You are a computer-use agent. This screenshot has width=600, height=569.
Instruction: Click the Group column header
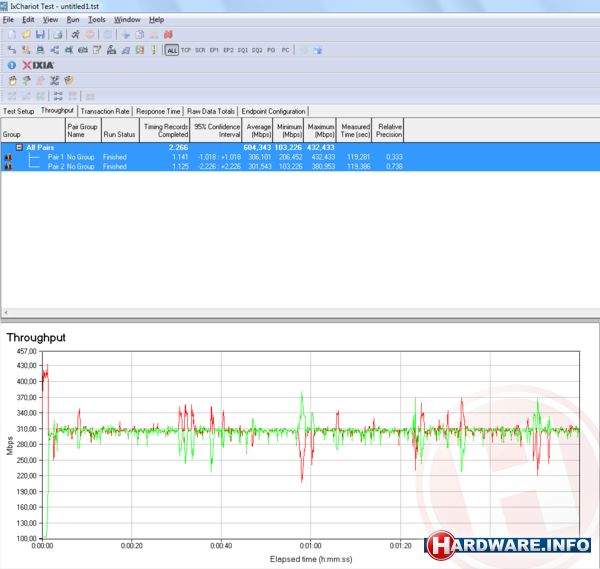[x=33, y=130]
